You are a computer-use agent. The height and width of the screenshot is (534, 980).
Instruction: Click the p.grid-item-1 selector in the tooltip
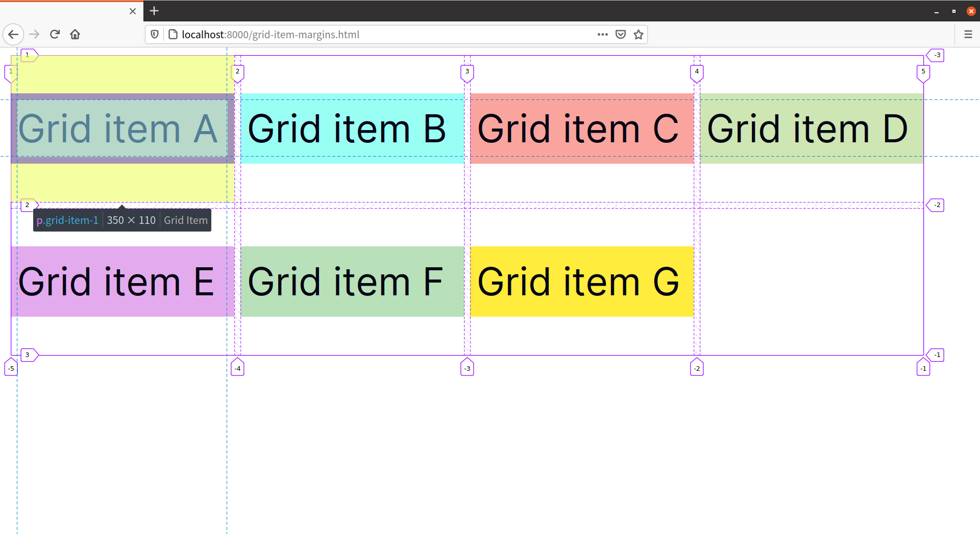pos(67,220)
